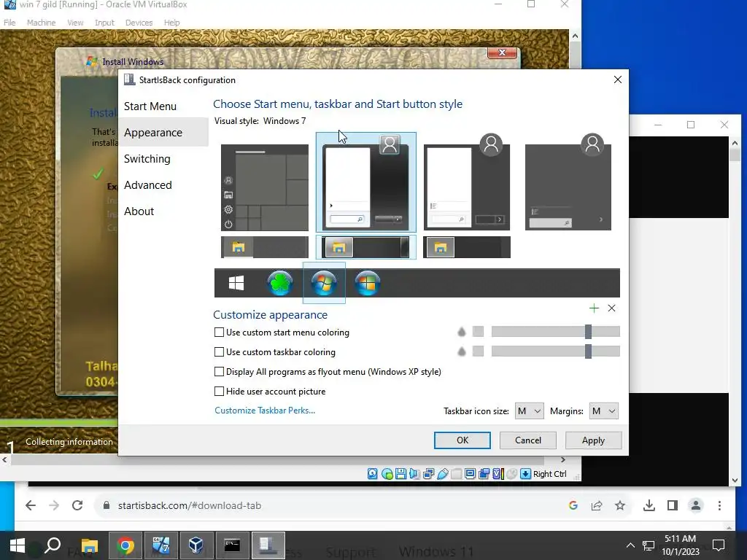
Task: Adjust the start menu coloring opacity slider
Action: 555,332
